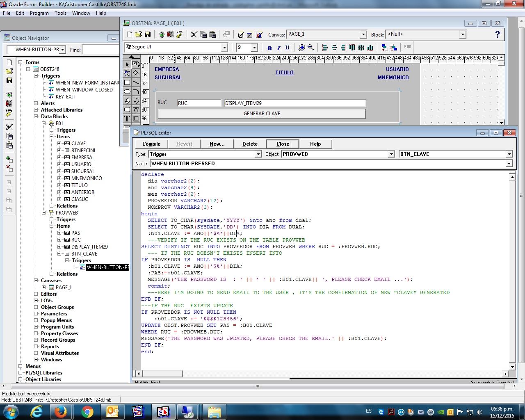Collapse the Data Blocks node

36,116
